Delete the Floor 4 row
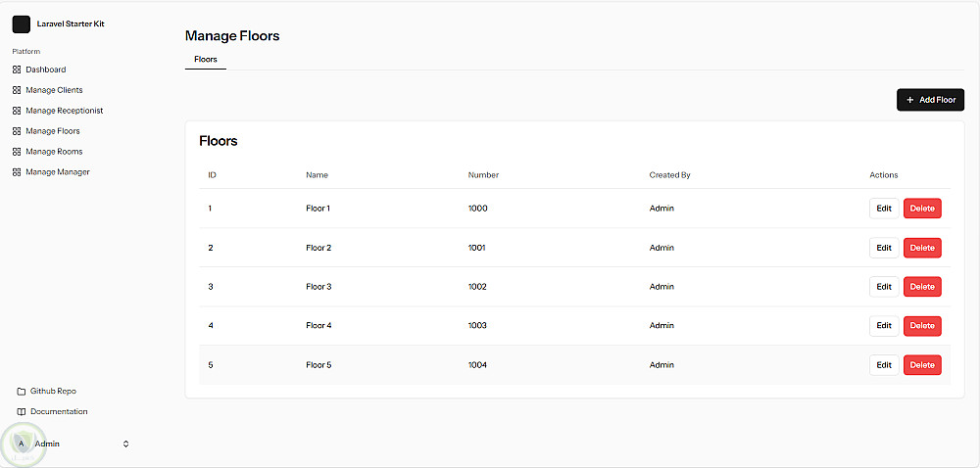This screenshot has height=468, width=980. tap(922, 326)
